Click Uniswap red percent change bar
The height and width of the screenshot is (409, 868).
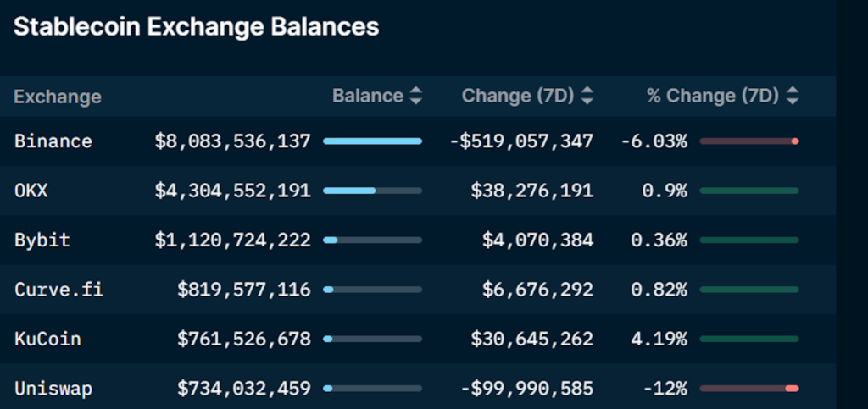coord(749,389)
